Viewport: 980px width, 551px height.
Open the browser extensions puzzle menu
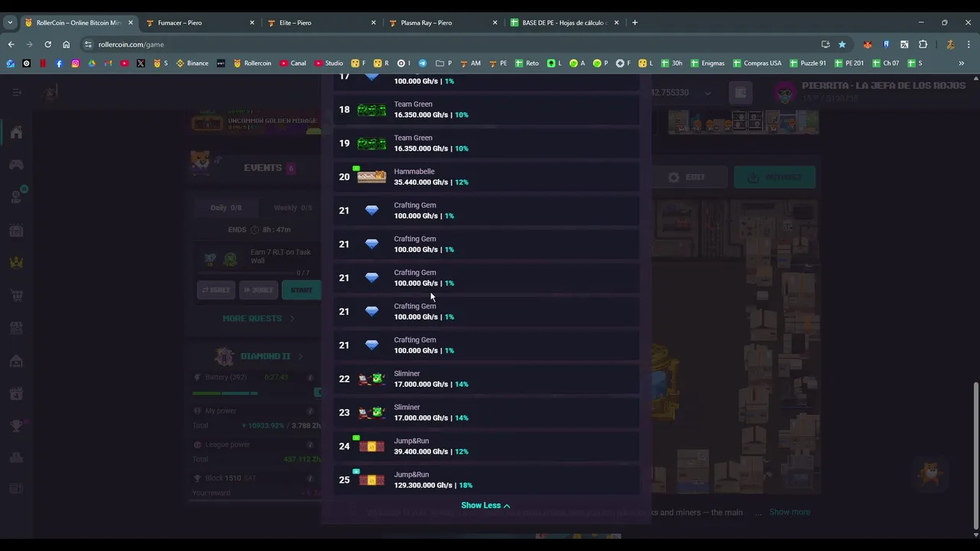pos(923,44)
